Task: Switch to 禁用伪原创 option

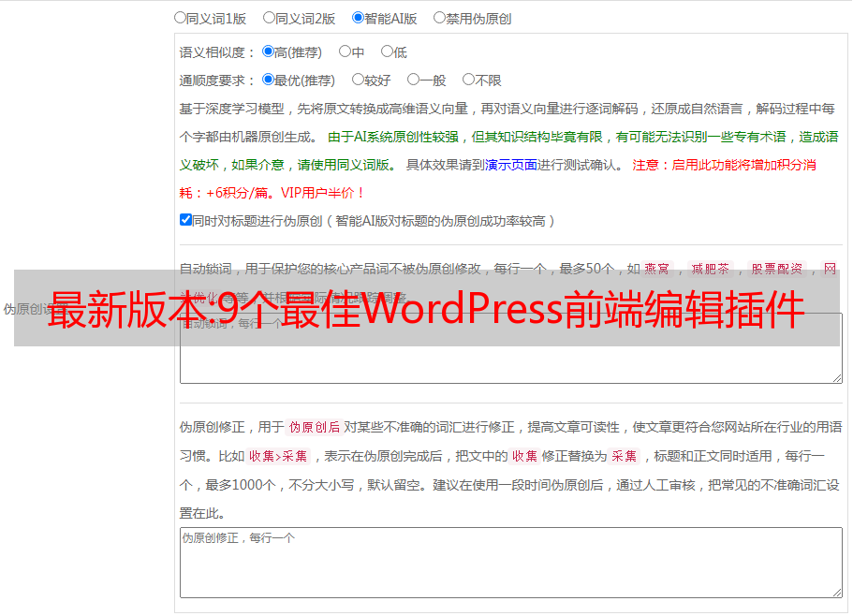Action: (440, 18)
